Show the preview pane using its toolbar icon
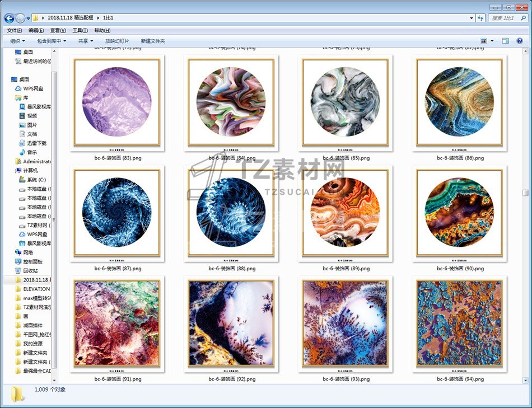This screenshot has height=408, width=532. (x=505, y=41)
